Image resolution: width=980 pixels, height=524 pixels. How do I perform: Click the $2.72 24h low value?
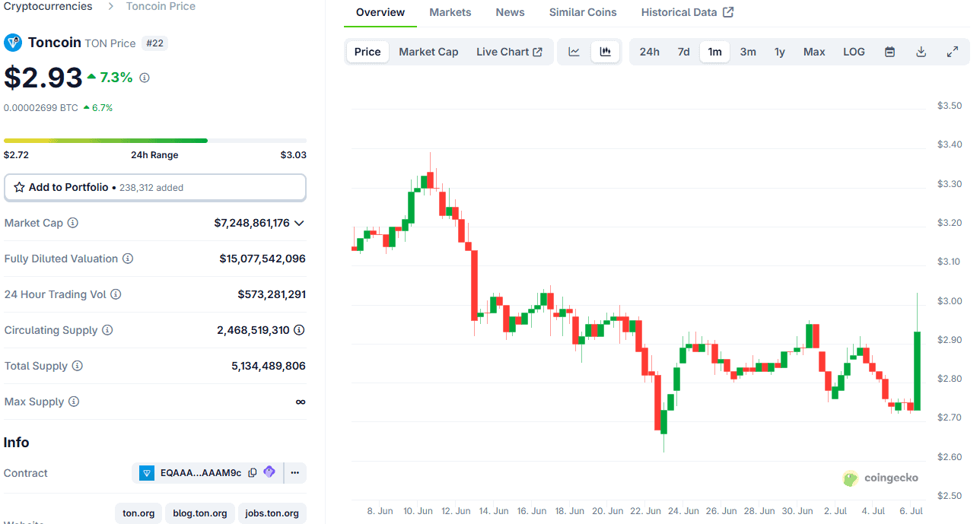coord(16,155)
